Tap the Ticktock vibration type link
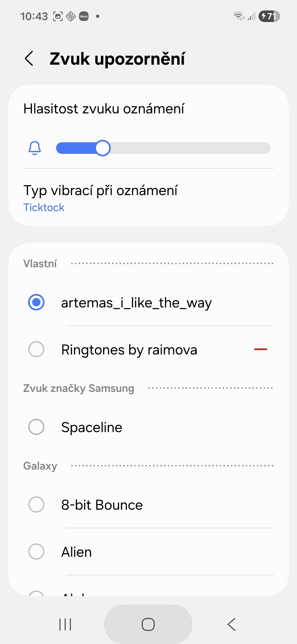Screen dimensions: 297x644 pos(44,208)
